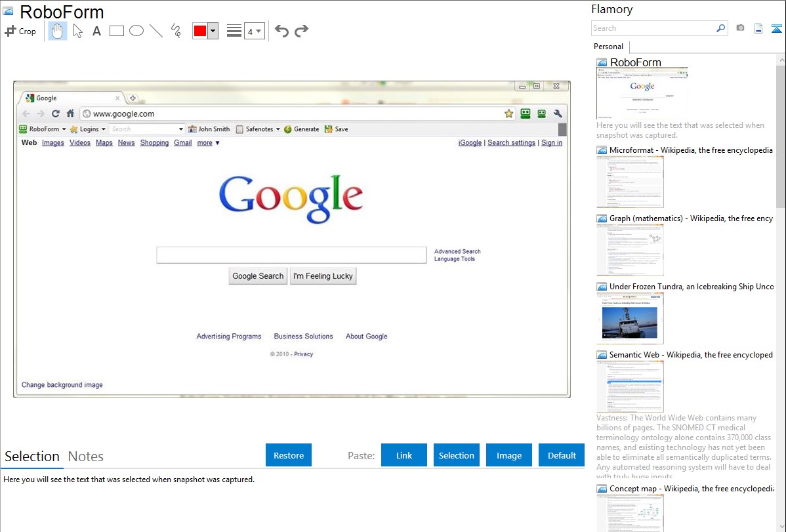Select the arrow pointer tool
This screenshot has height=532, width=786.
[77, 31]
